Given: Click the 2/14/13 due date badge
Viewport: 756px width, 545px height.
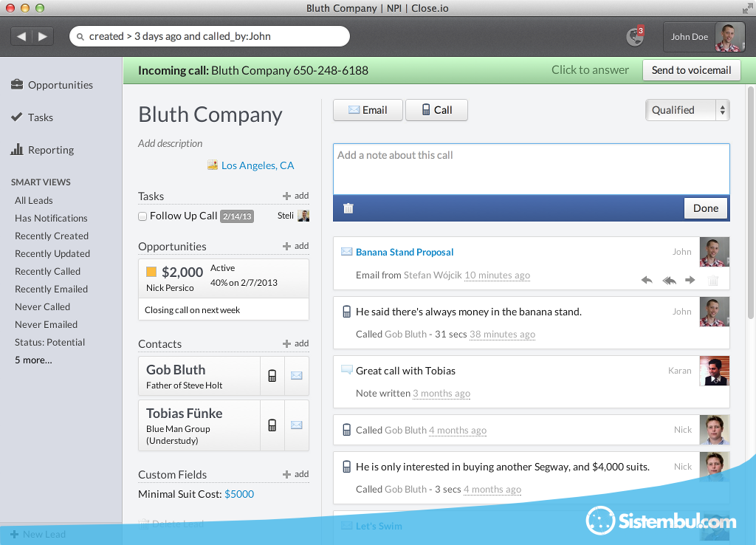Looking at the screenshot, I should point(237,216).
